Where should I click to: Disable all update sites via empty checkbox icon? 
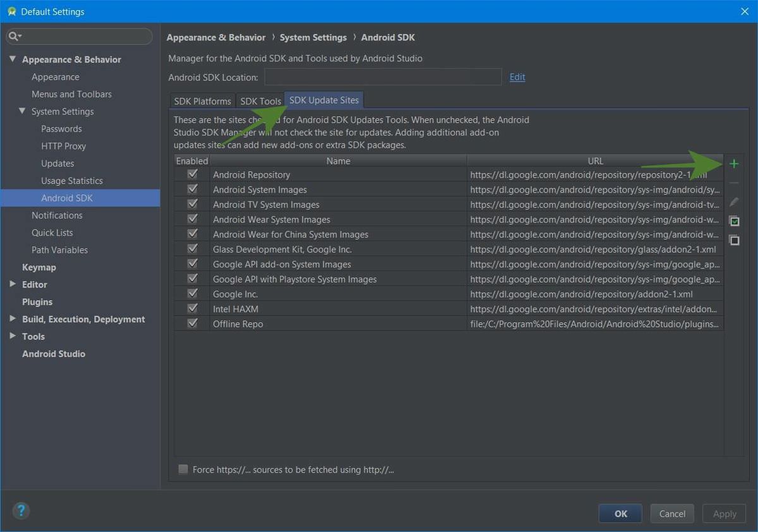point(734,239)
